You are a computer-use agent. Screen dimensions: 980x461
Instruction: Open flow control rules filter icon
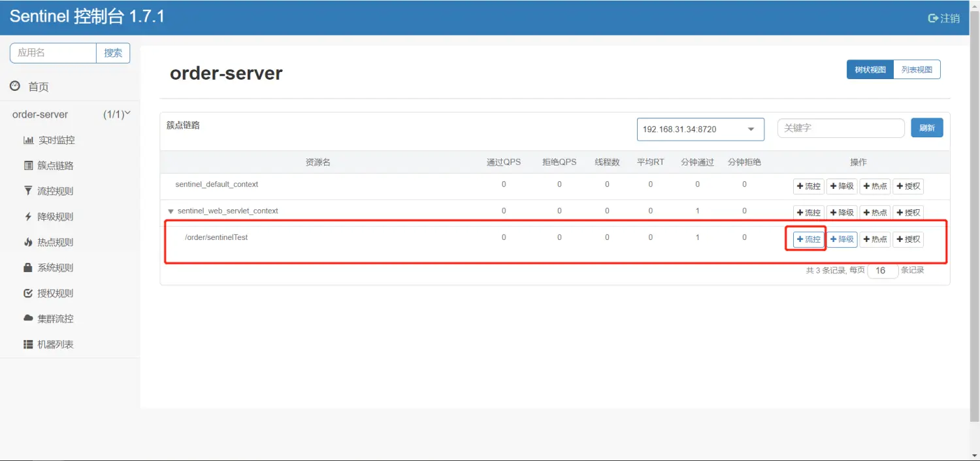click(x=28, y=192)
